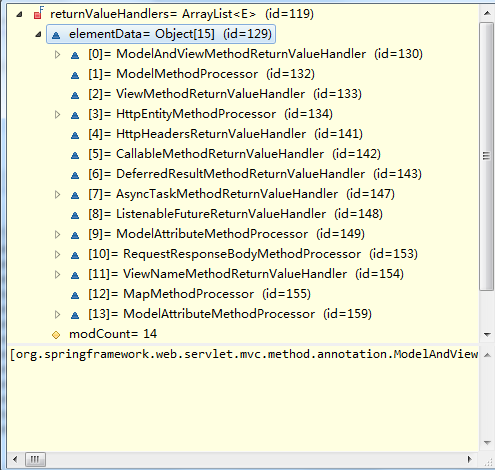Click the triangle icon of HttpHeadersReturnValueHandler row
The image size is (495, 470).
pos(75,135)
